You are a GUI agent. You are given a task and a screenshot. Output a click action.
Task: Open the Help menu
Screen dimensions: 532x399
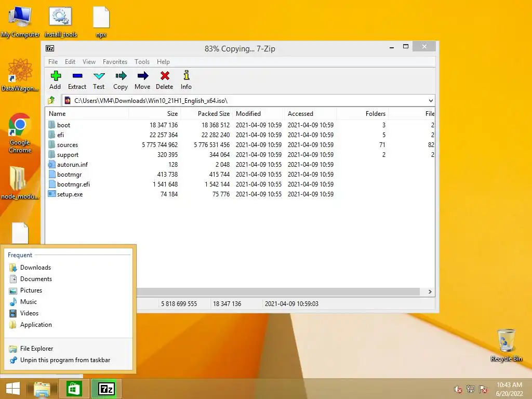163,62
